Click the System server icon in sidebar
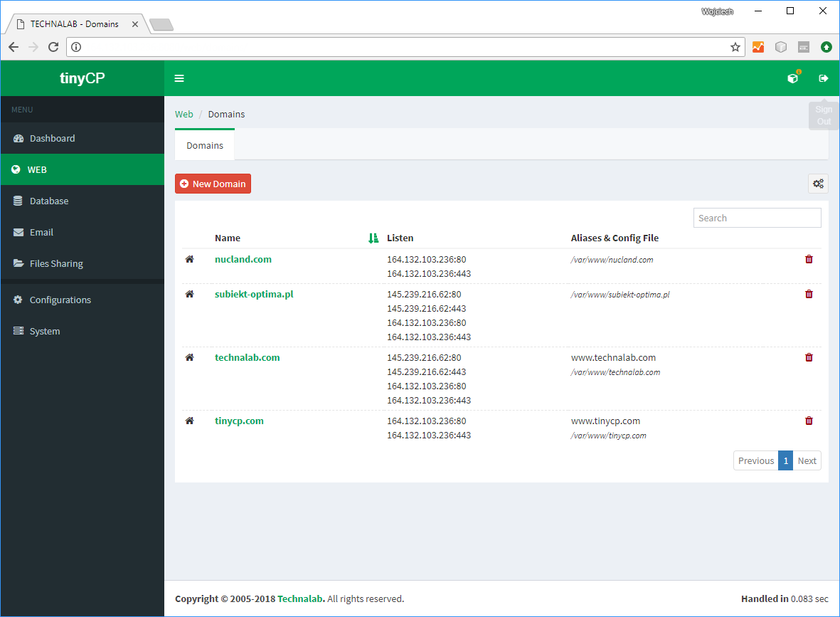 (18, 331)
